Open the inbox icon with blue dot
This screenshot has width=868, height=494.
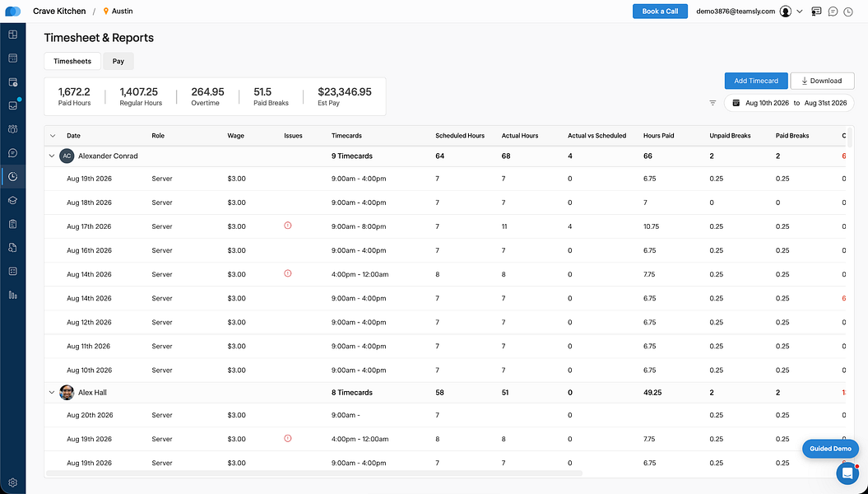(x=12, y=105)
